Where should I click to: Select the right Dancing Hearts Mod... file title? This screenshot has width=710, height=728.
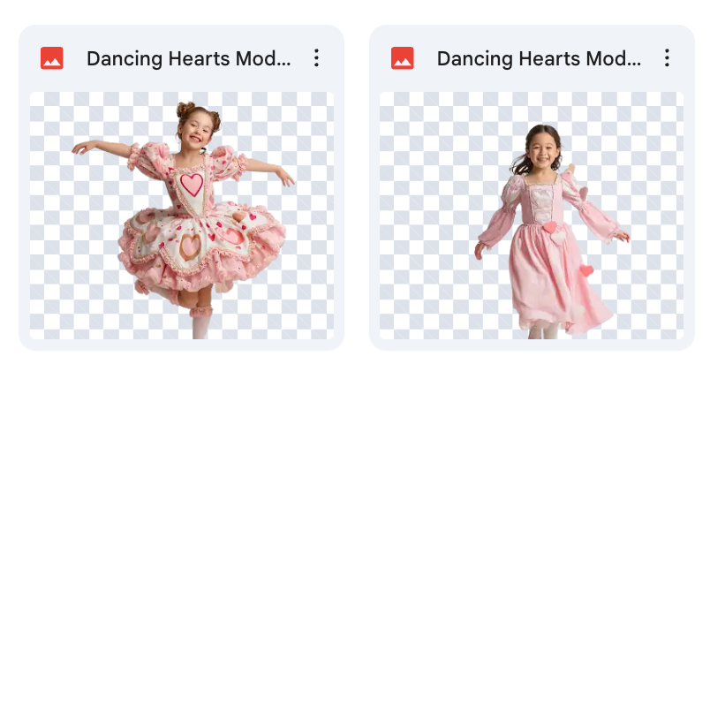pos(539,58)
